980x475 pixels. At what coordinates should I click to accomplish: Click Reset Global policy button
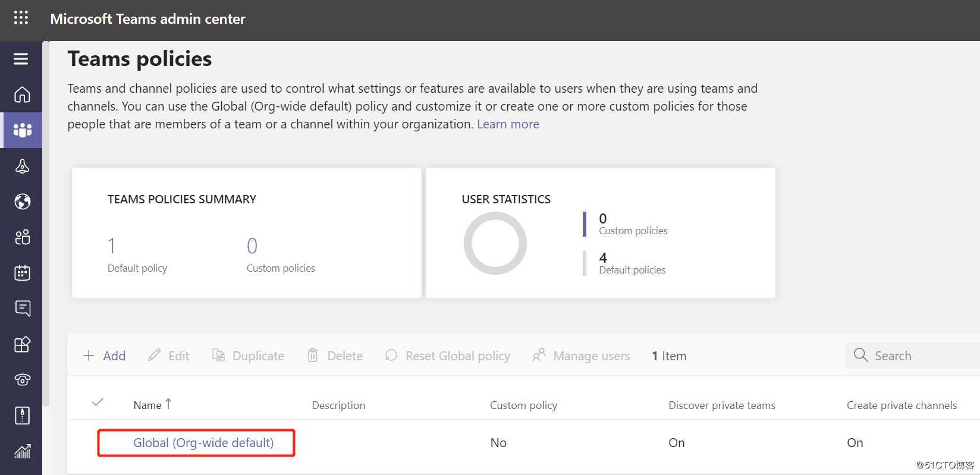pyautogui.click(x=448, y=356)
